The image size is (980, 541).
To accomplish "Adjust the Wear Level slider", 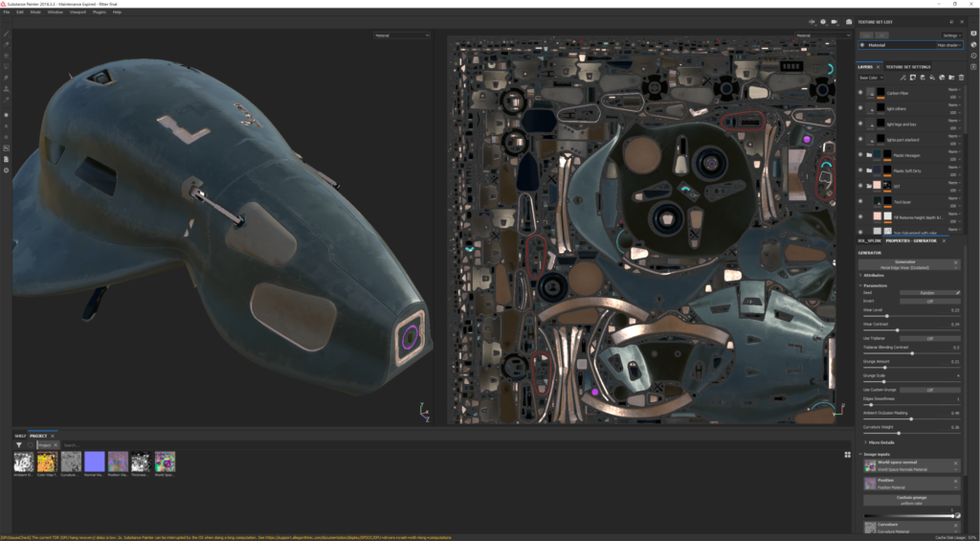I will (x=912, y=316).
